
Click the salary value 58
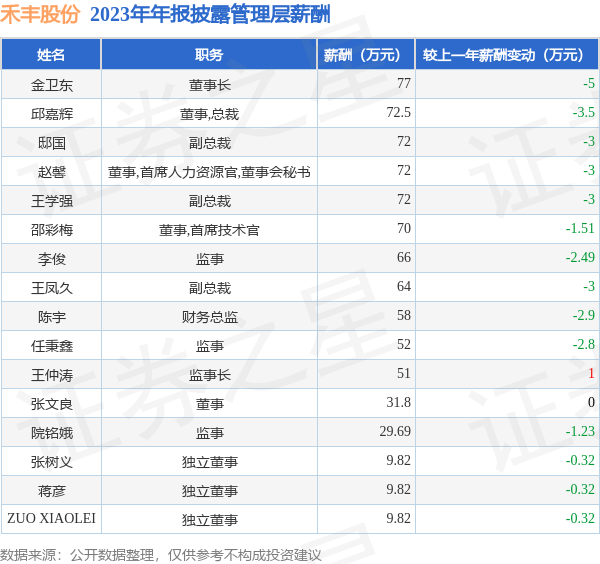coord(404,315)
